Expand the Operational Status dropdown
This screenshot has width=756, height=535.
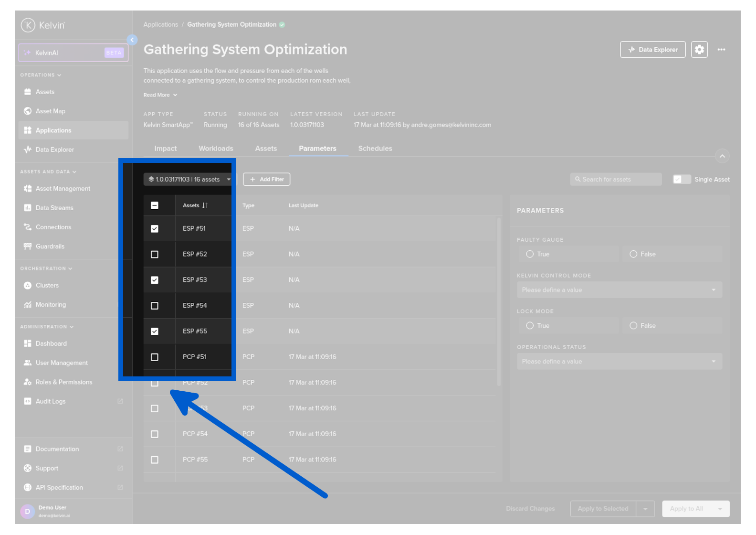point(619,362)
